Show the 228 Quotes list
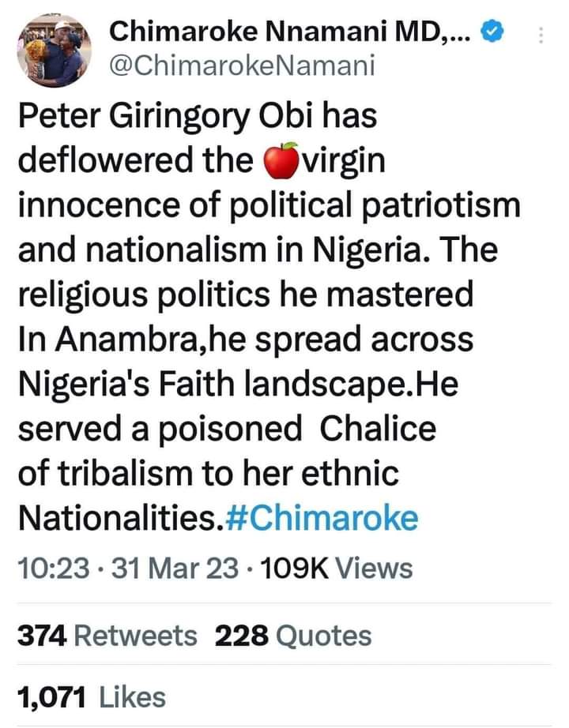 coord(292,635)
